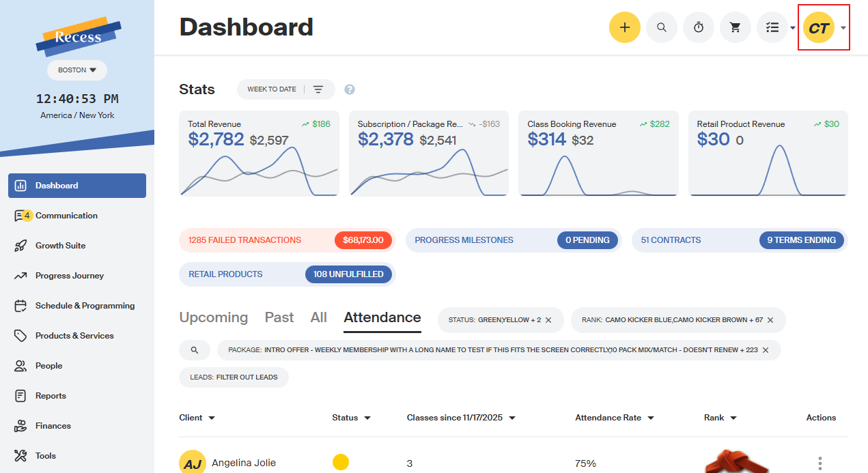Open the shopping cart icon
Viewport: 868px width, 473px height.
(735, 27)
